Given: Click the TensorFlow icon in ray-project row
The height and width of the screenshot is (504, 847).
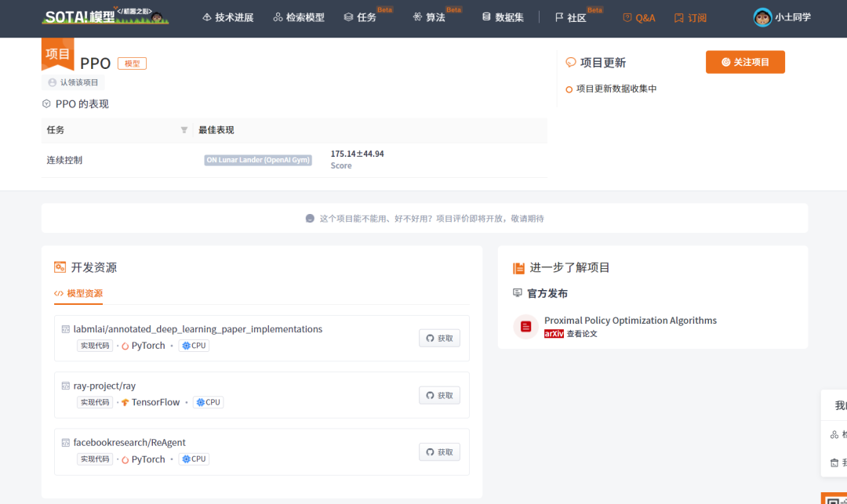Looking at the screenshot, I should [x=125, y=403].
